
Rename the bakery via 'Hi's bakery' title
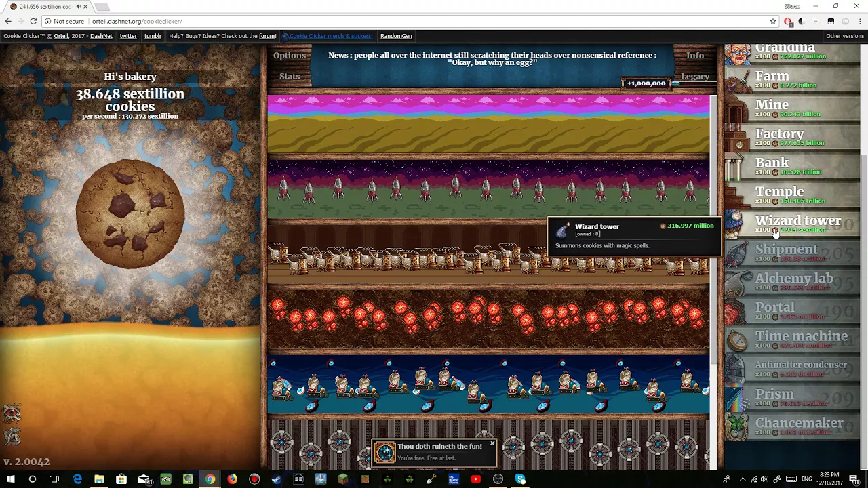130,77
